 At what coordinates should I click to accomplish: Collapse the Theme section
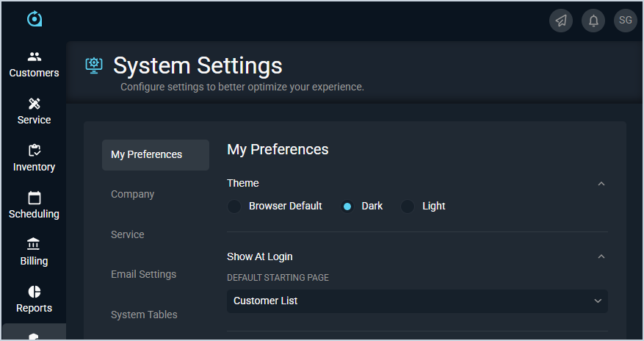click(601, 183)
